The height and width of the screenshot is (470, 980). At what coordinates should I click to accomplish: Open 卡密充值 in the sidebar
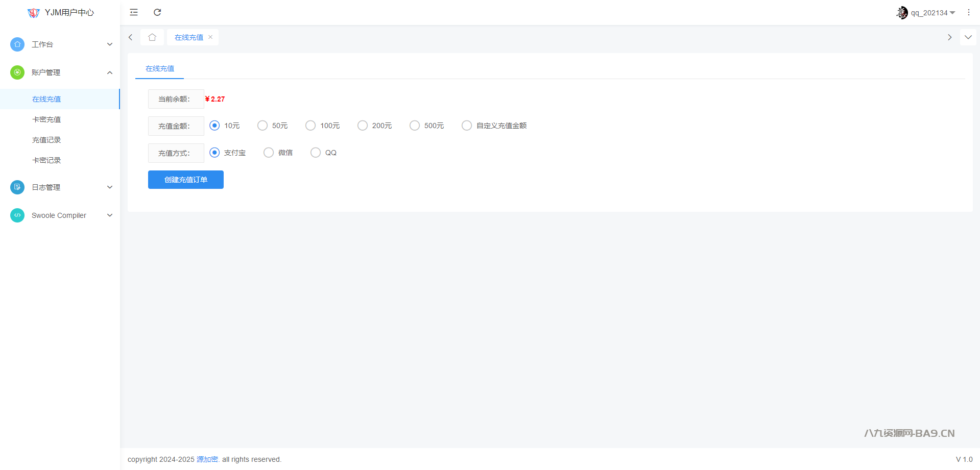(x=46, y=119)
